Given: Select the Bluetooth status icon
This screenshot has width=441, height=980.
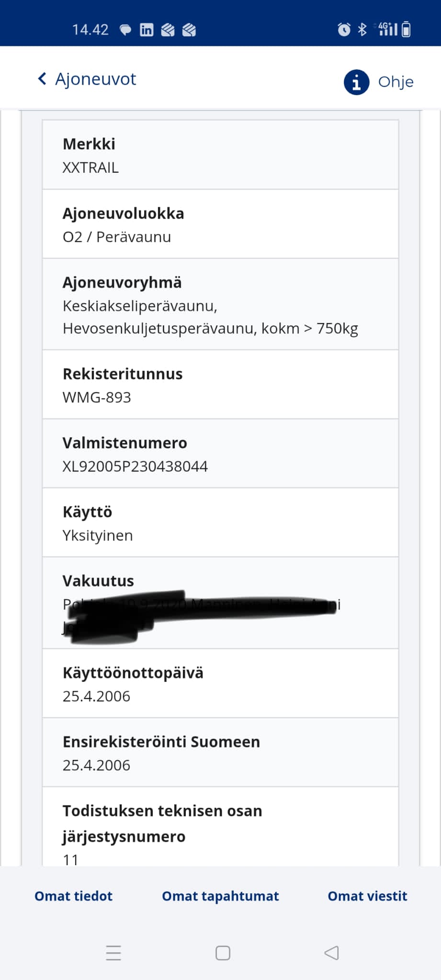Looking at the screenshot, I should [x=362, y=29].
